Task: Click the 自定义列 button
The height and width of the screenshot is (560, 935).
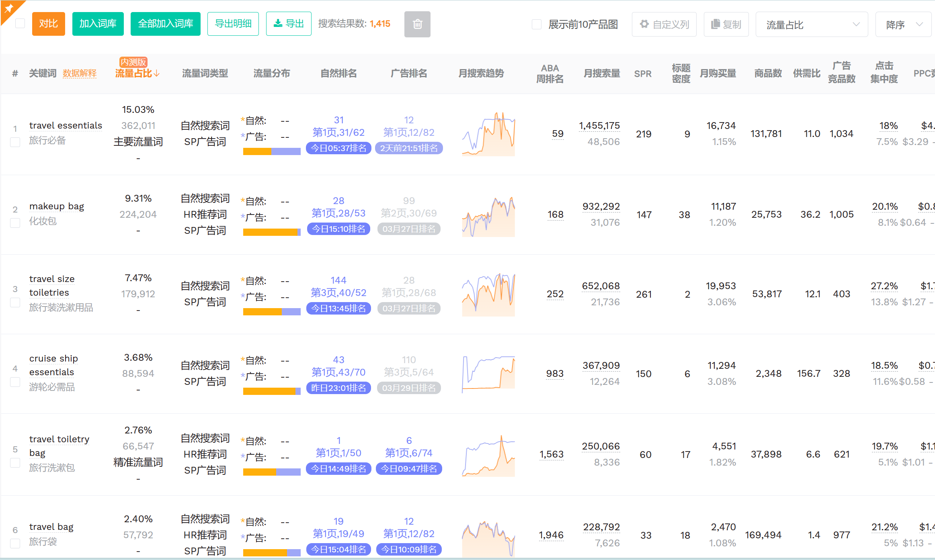Action: click(664, 25)
